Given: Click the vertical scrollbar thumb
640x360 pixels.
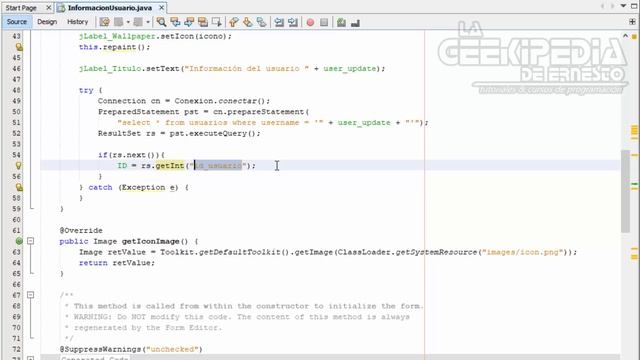Looking at the screenshot, I should pos(625,191).
